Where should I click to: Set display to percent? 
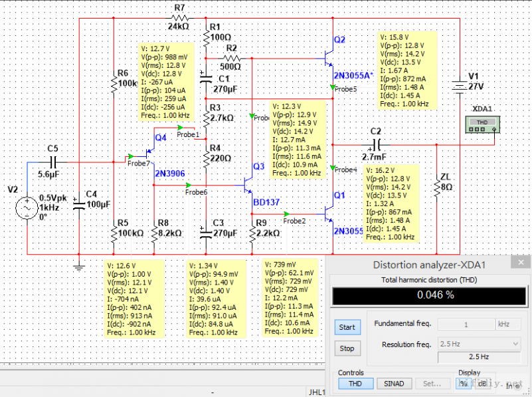[x=462, y=383]
